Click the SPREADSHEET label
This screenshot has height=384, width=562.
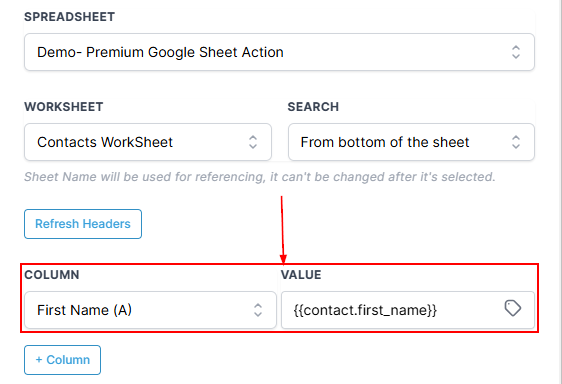click(x=70, y=17)
